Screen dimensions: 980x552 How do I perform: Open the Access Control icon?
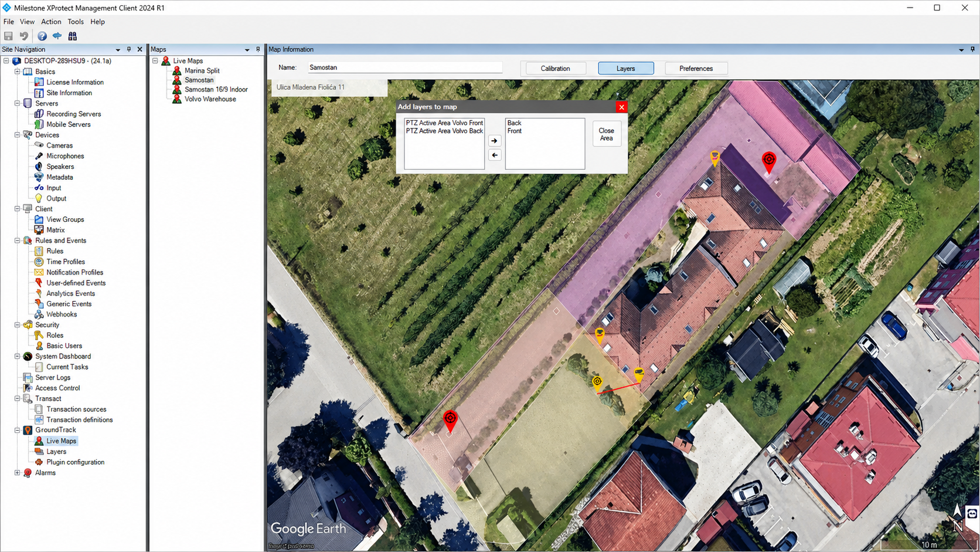(28, 388)
